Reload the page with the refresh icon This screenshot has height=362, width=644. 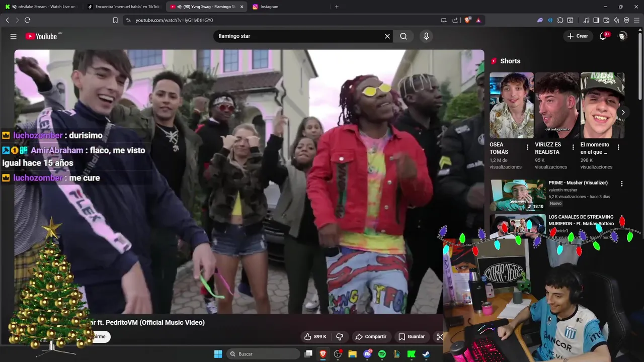(x=27, y=20)
